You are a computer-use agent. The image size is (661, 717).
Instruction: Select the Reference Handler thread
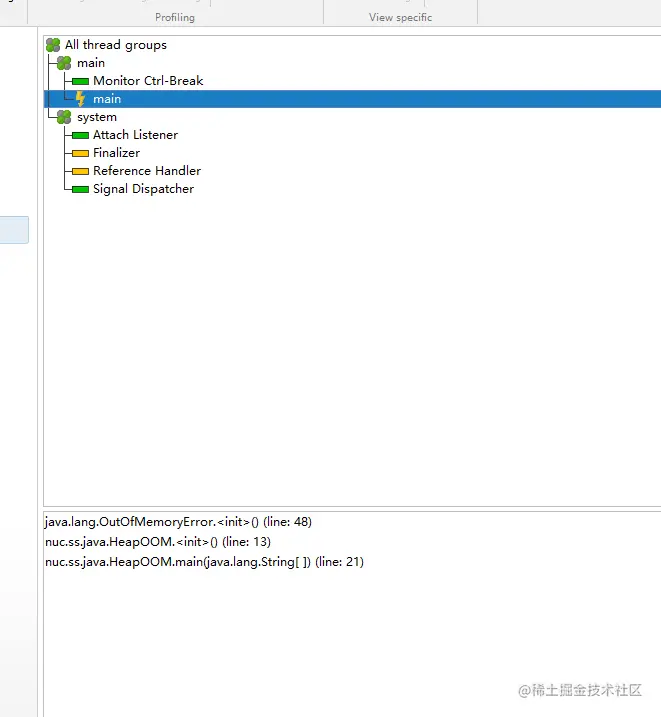click(x=147, y=171)
